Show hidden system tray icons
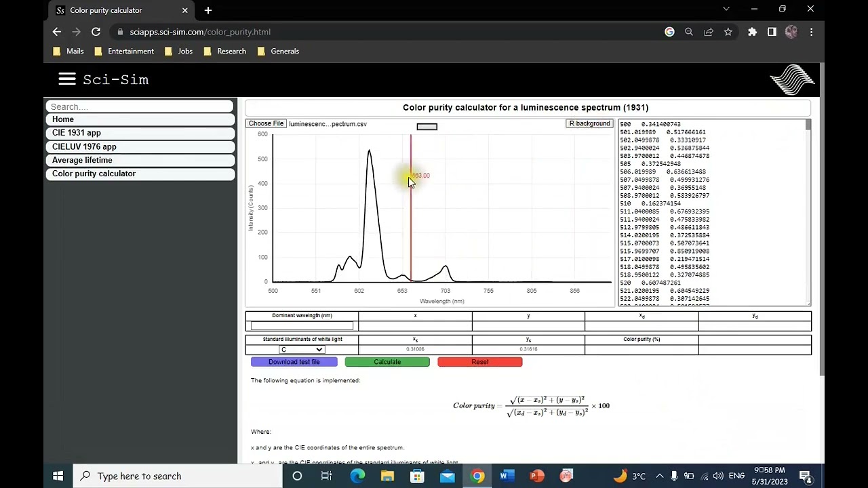The image size is (868, 488). 659,476
